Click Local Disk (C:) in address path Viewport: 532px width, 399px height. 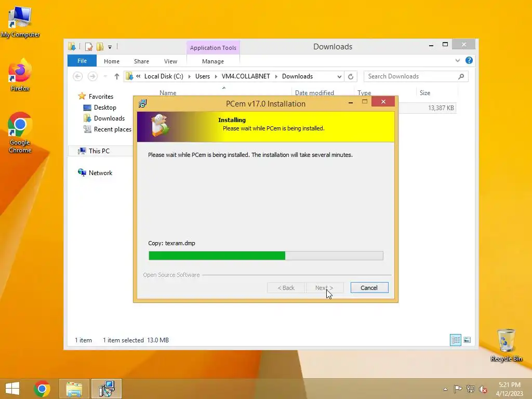tap(164, 76)
